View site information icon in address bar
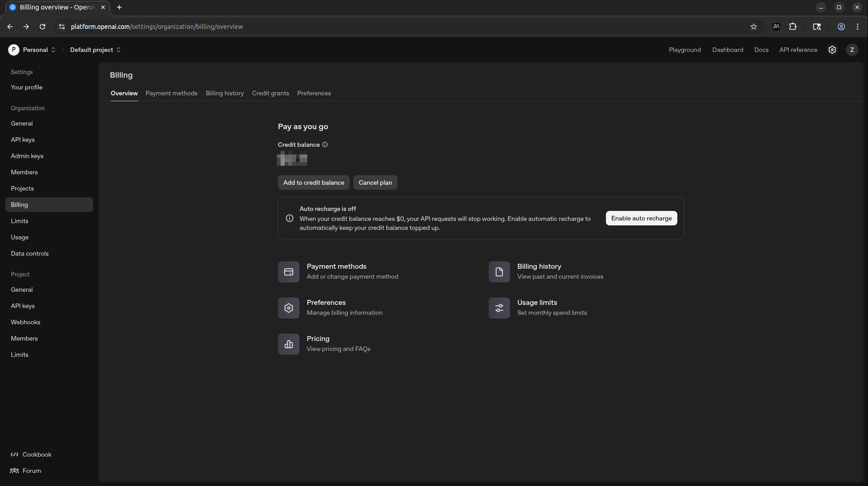Image resolution: width=868 pixels, height=486 pixels. (62, 27)
